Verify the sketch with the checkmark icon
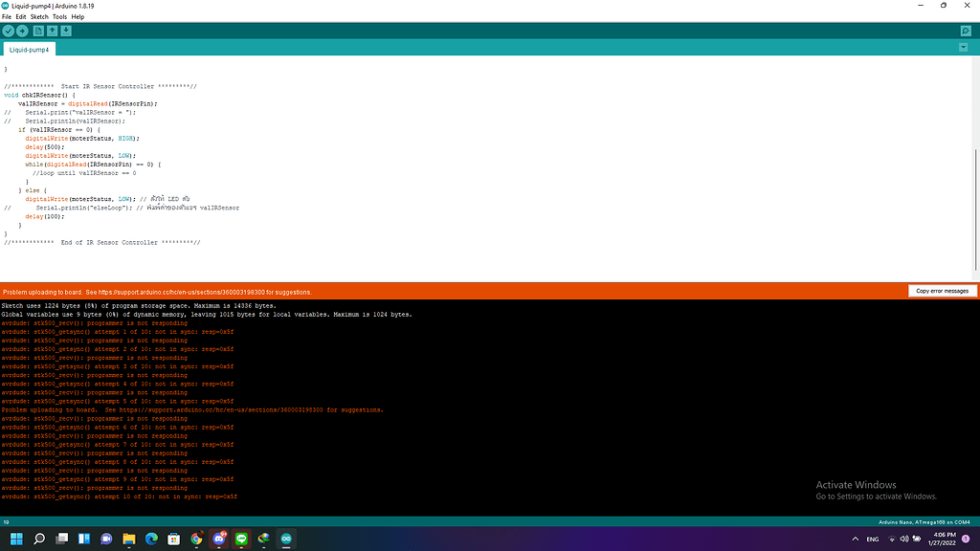980x551 pixels. click(x=8, y=30)
